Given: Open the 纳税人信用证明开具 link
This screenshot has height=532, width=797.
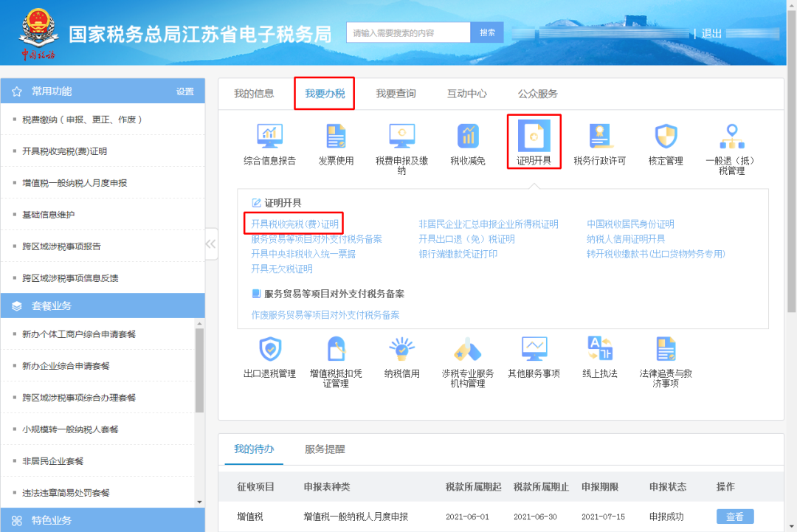Looking at the screenshot, I should click(x=626, y=239).
